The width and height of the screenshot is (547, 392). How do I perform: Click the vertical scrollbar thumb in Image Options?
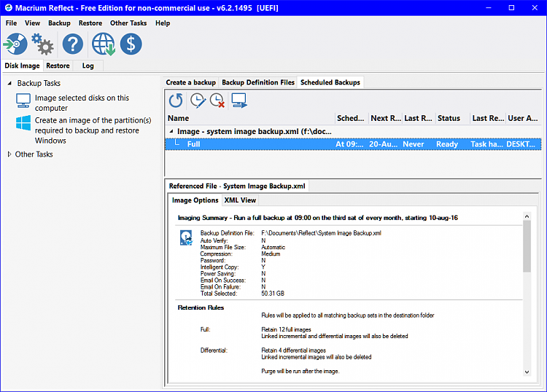point(527,246)
